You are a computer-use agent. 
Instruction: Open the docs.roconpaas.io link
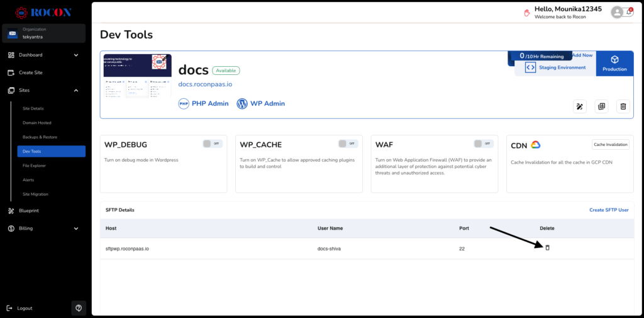tap(206, 84)
